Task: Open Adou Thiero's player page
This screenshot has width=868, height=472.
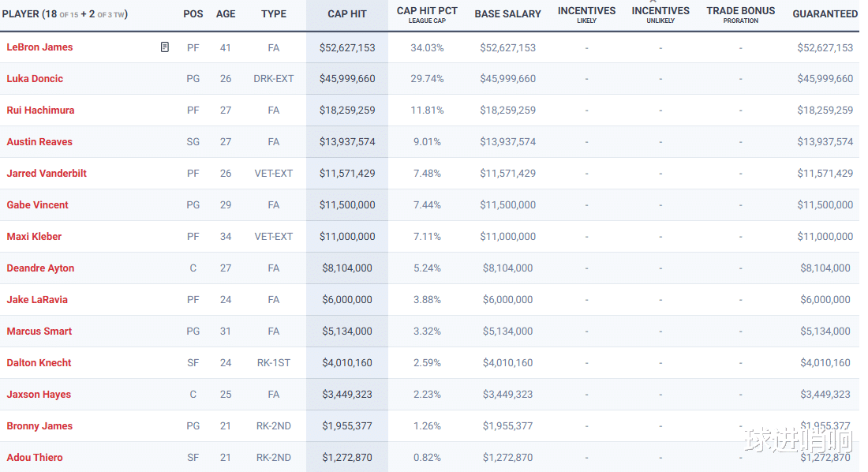Action: [35, 458]
